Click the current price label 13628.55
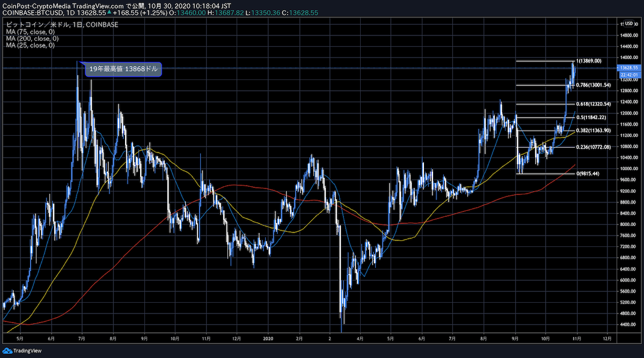The width and height of the screenshot is (644, 358). [628, 68]
